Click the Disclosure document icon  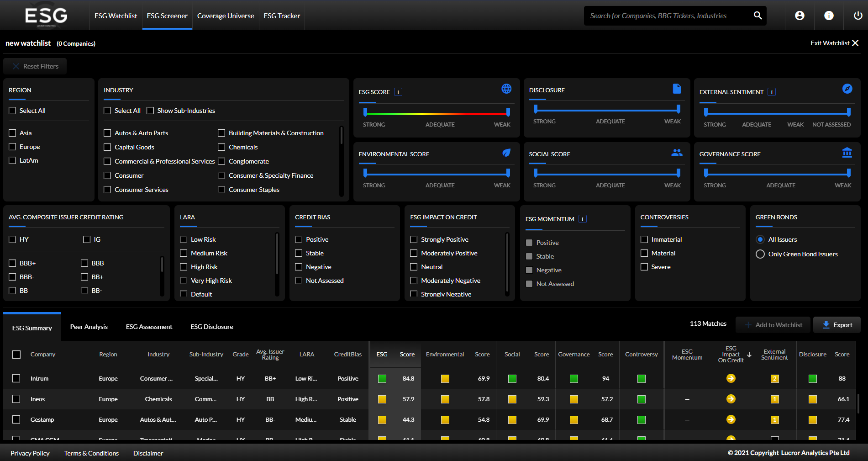pos(677,89)
